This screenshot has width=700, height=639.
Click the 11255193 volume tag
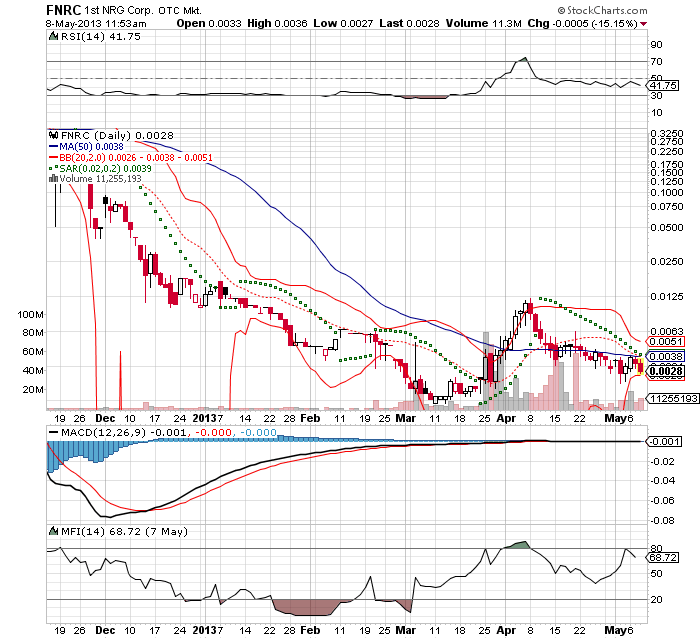[673, 398]
